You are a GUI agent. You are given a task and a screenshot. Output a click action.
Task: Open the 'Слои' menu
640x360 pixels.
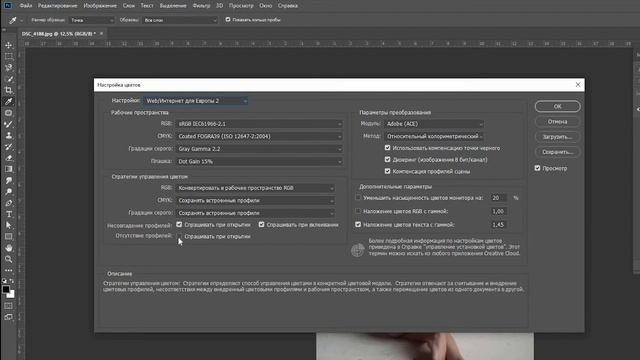point(129,6)
